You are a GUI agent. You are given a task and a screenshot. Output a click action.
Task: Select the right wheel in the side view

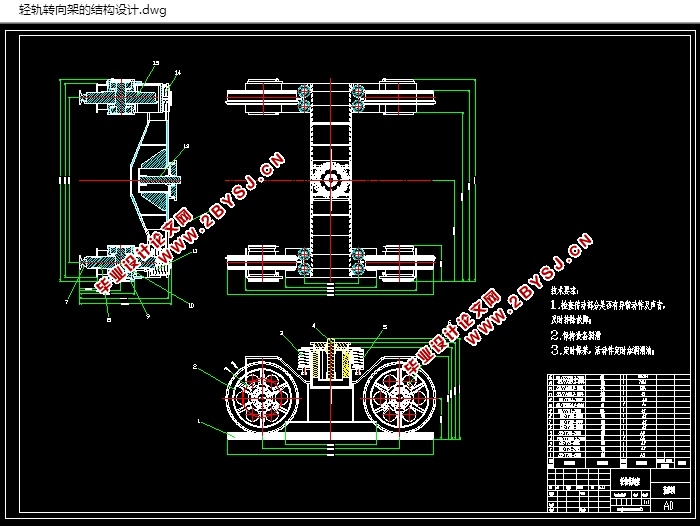(400, 397)
